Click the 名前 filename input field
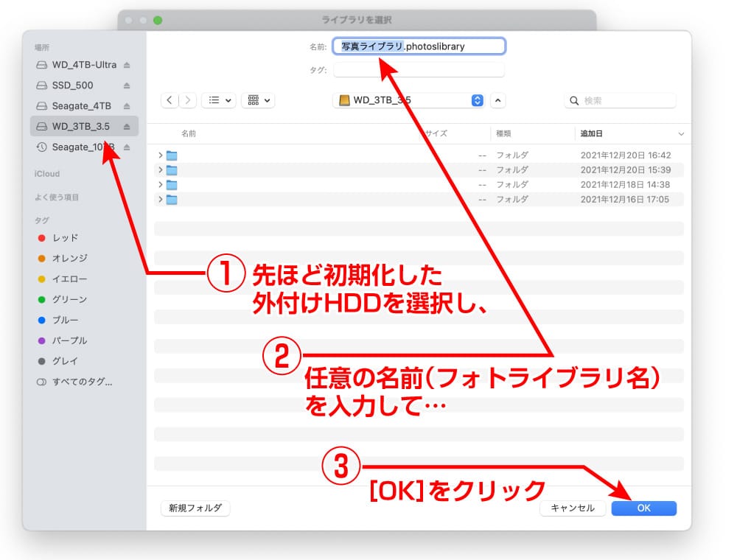 click(419, 46)
